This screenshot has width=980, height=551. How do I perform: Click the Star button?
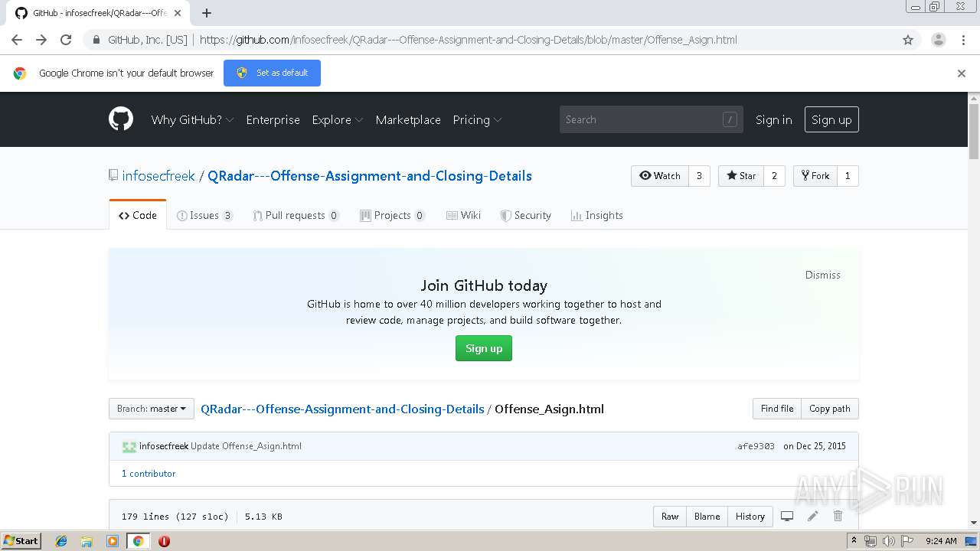pyautogui.click(x=741, y=176)
